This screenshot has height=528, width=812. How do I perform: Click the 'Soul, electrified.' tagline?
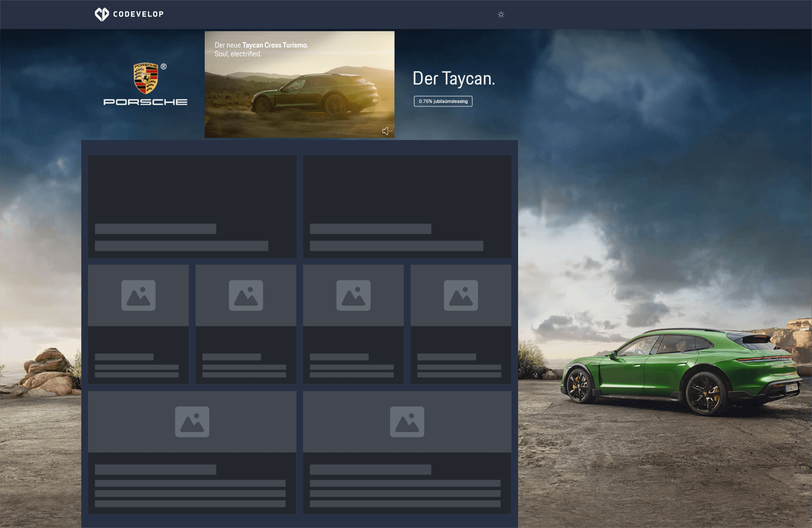pyautogui.click(x=238, y=54)
